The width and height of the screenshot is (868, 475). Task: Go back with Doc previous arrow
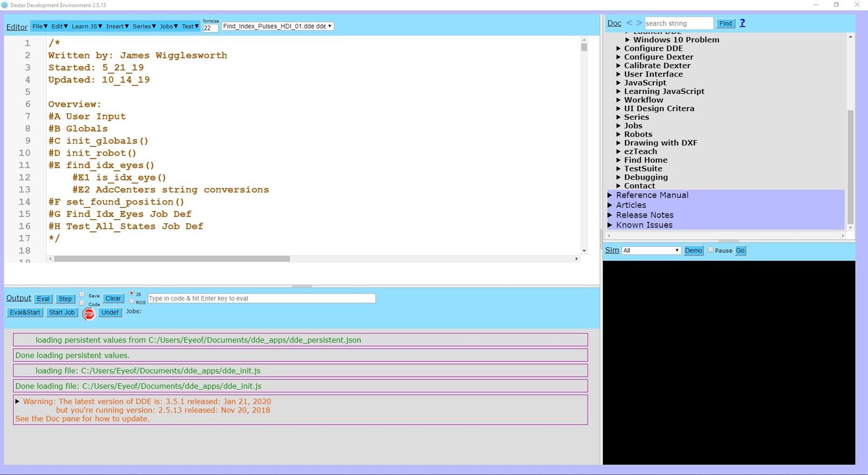point(629,23)
